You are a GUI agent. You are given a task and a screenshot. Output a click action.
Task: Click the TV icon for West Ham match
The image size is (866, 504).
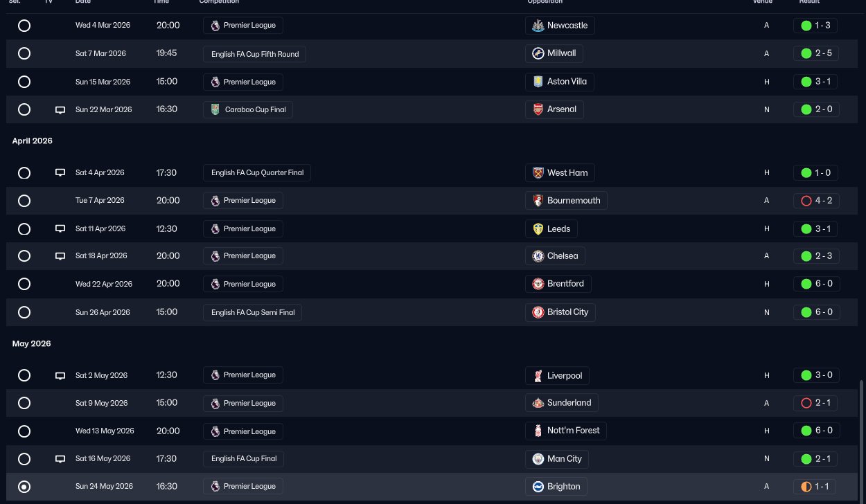point(60,173)
